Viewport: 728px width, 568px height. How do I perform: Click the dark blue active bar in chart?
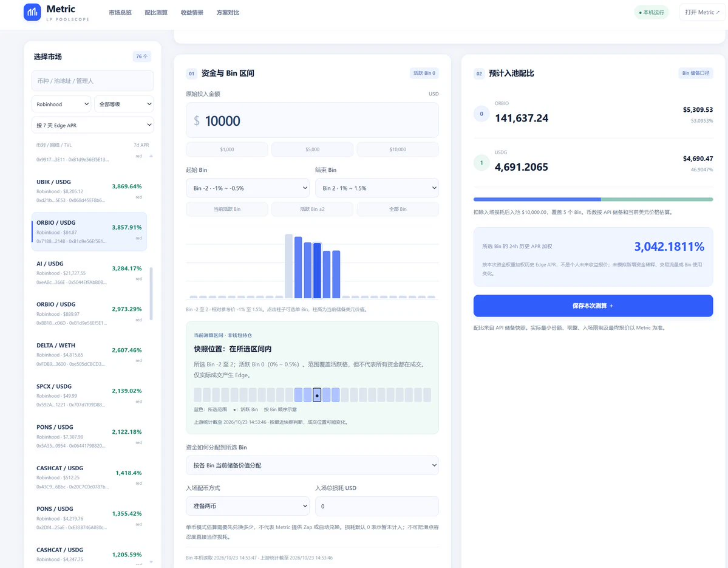coord(317,270)
